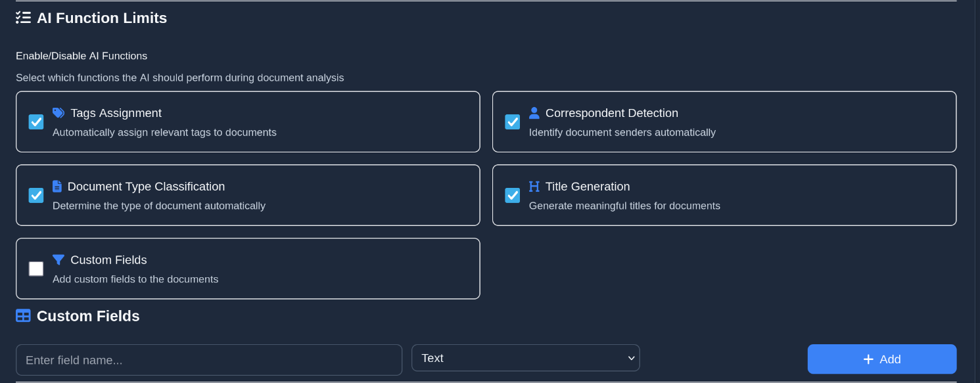Image resolution: width=980 pixels, height=383 pixels.
Task: Click the plus icon in the Add button
Action: [x=868, y=359]
